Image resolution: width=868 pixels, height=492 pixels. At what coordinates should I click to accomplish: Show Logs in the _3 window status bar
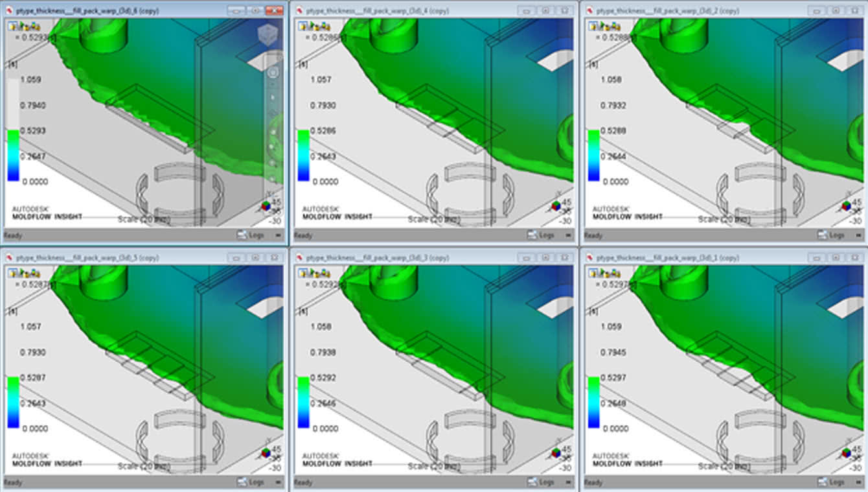click(541, 482)
